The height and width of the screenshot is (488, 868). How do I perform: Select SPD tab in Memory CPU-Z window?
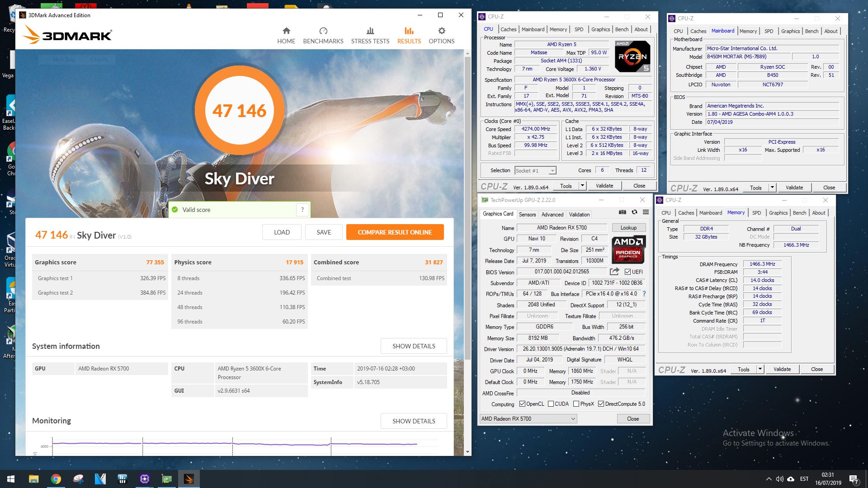tap(756, 213)
